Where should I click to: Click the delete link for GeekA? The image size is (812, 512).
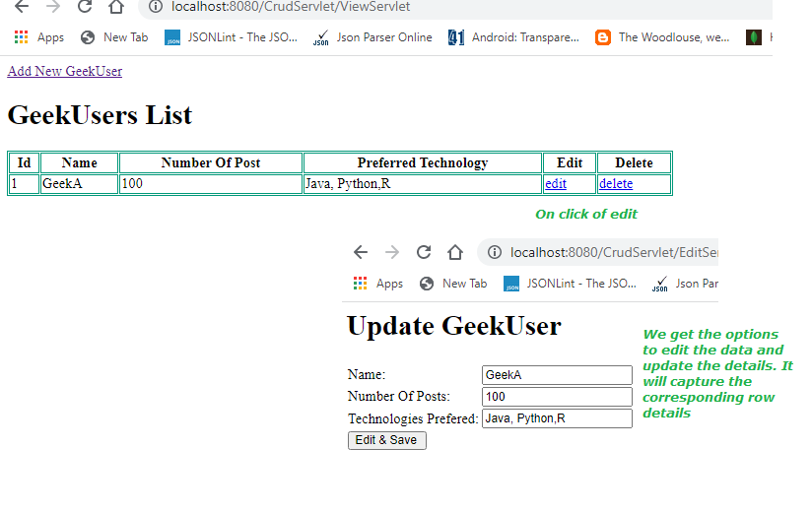pyautogui.click(x=616, y=183)
